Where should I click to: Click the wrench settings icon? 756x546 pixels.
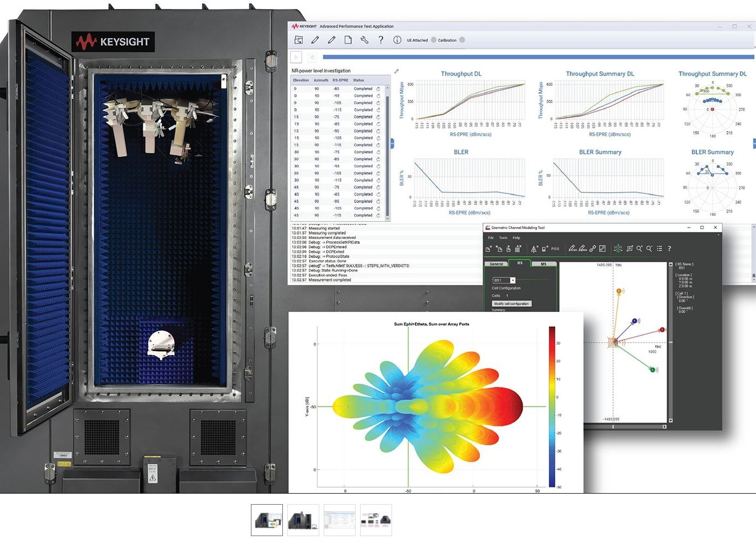click(x=364, y=40)
